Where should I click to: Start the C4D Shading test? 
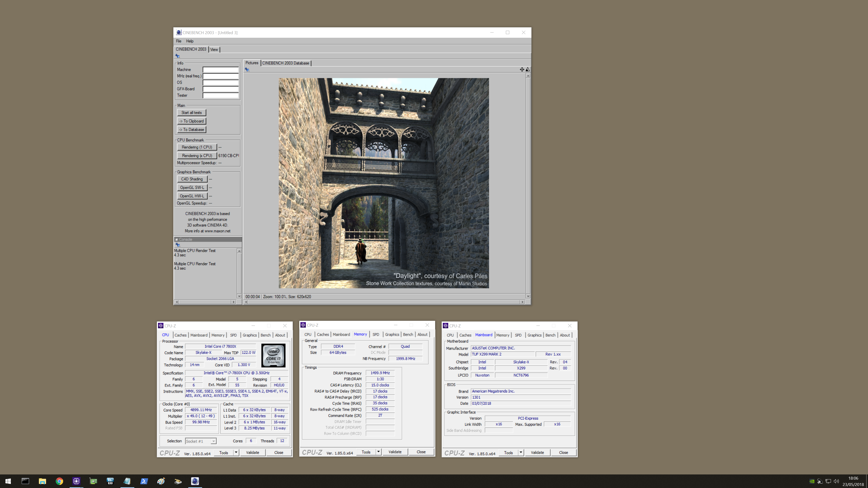(x=192, y=179)
